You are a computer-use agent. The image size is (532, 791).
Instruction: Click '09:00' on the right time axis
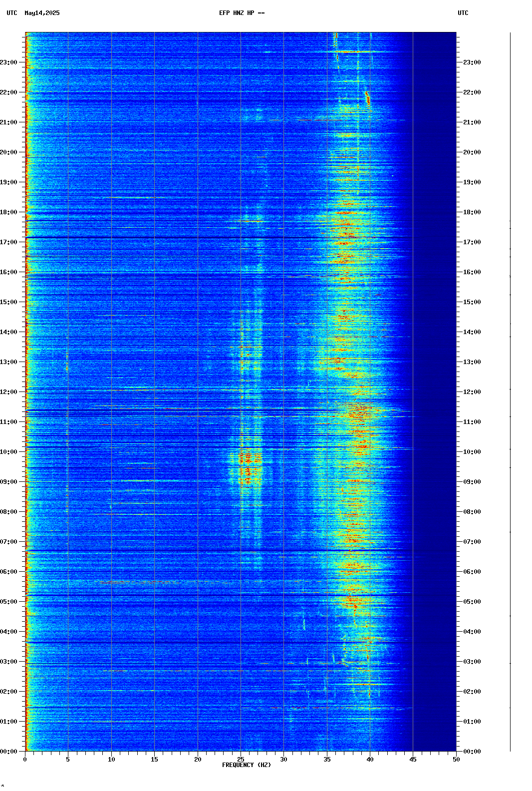pos(472,482)
